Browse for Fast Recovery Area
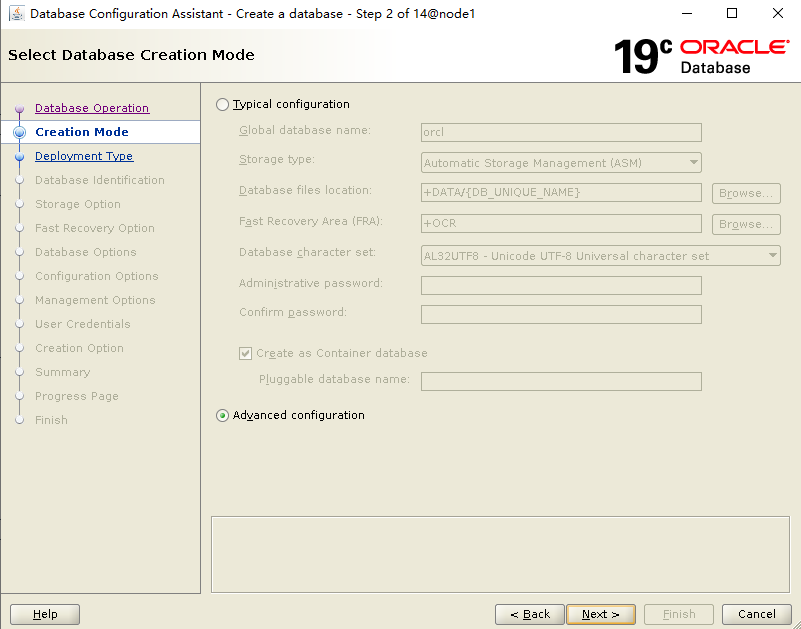This screenshot has width=801, height=629. pos(746,224)
